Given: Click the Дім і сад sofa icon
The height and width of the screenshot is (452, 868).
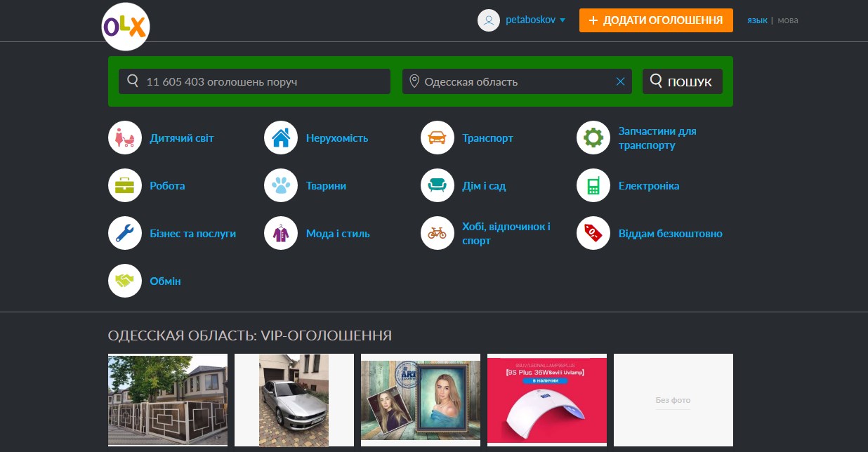Looking at the screenshot, I should pos(437,185).
